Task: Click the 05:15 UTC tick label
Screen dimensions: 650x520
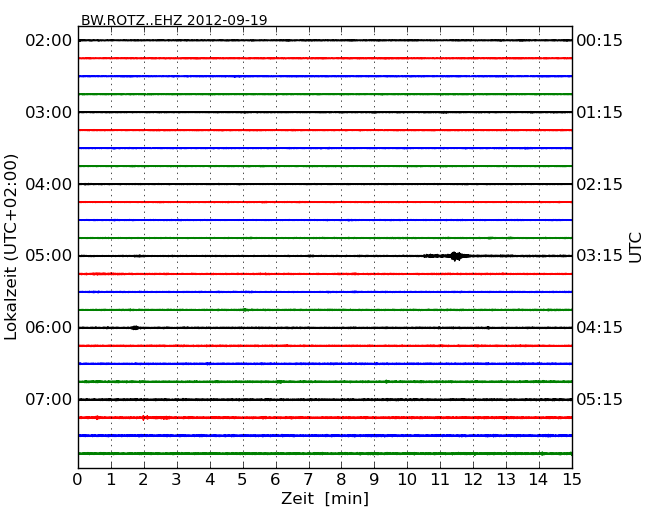Action: [599, 399]
